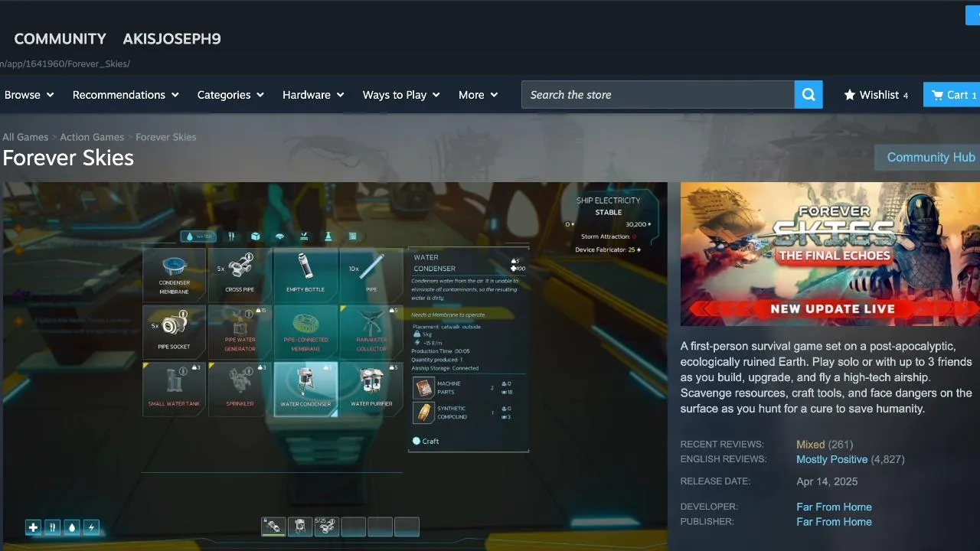This screenshot has width=980, height=551.
Task: Click the energy lightning-bolt status icon
Action: 92,527
